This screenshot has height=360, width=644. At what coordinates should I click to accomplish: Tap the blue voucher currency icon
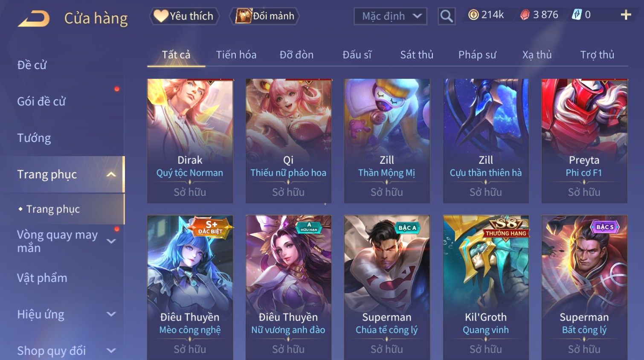pyautogui.click(x=577, y=15)
